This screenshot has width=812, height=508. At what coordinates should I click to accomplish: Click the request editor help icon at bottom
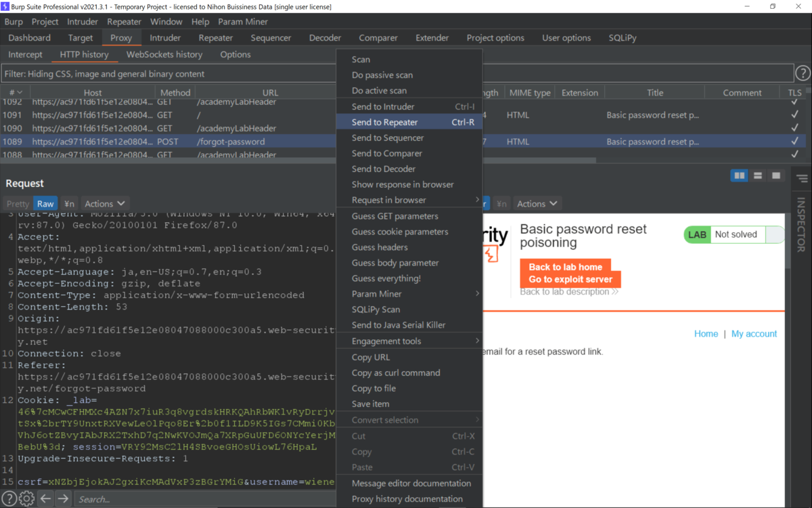(9, 499)
